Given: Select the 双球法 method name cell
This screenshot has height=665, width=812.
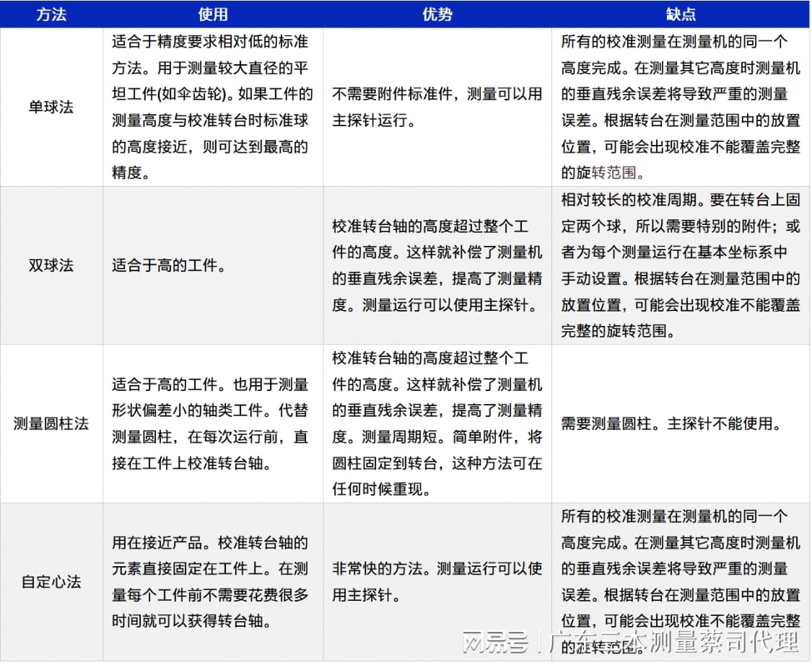Looking at the screenshot, I should (51, 265).
